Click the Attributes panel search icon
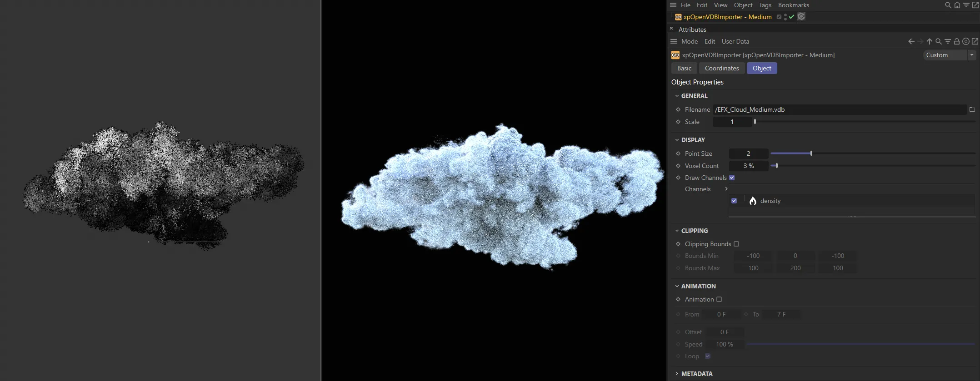The width and height of the screenshot is (980, 381). point(939,41)
